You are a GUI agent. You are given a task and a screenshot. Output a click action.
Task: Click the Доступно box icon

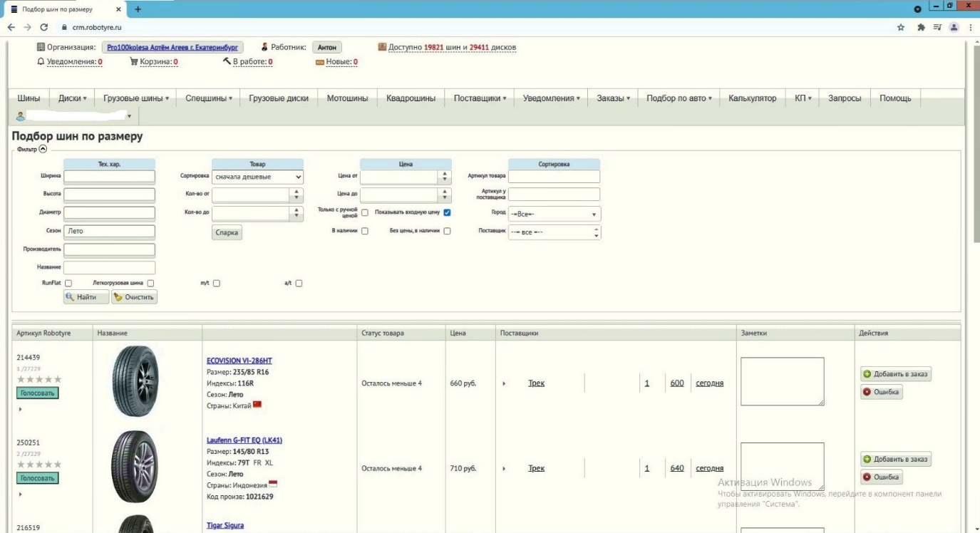[x=382, y=48]
